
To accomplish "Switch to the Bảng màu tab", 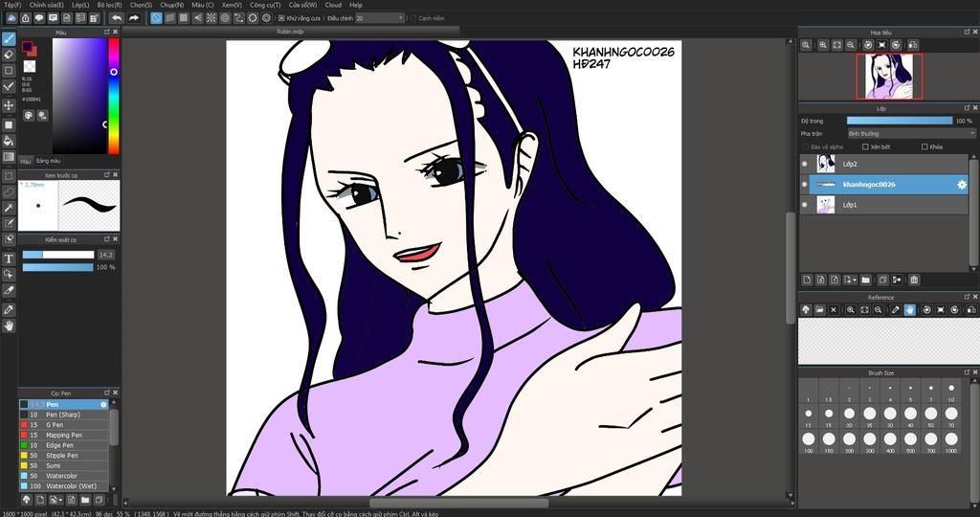I will [x=48, y=161].
